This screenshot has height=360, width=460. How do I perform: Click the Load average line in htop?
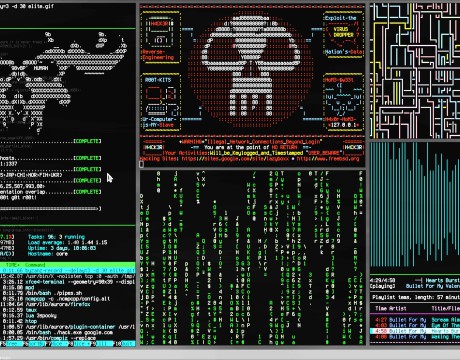tap(67, 243)
